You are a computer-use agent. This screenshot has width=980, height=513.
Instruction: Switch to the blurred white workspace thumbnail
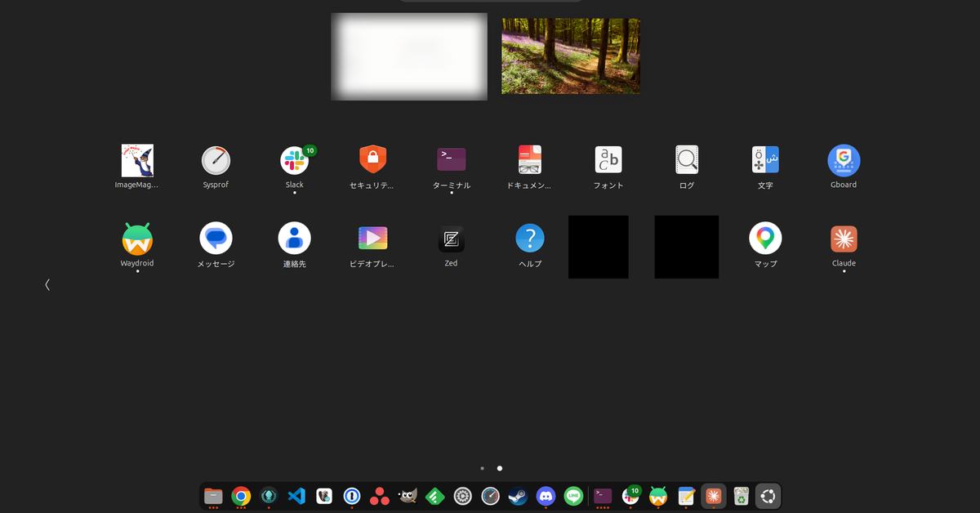[409, 56]
